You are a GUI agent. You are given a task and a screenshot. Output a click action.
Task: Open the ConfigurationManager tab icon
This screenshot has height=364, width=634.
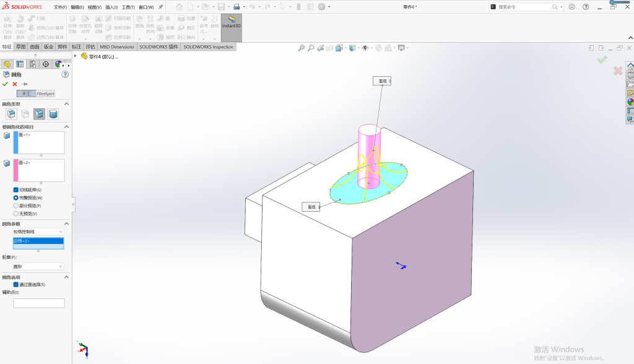click(33, 64)
